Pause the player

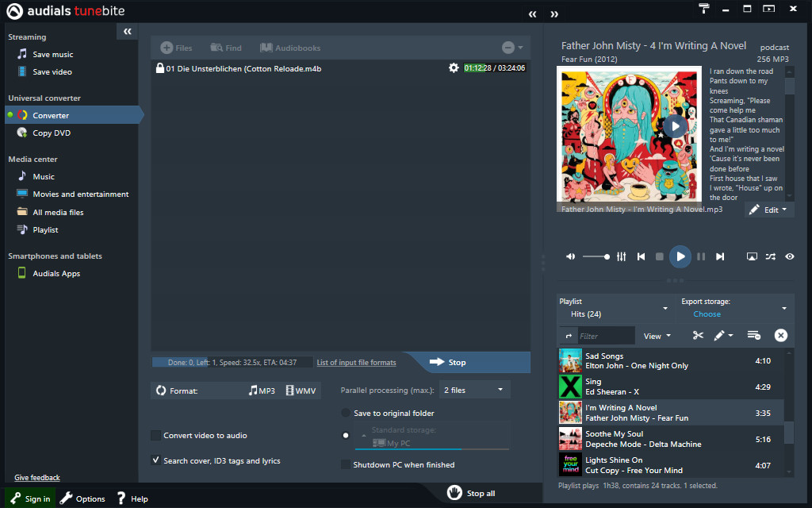pos(701,256)
